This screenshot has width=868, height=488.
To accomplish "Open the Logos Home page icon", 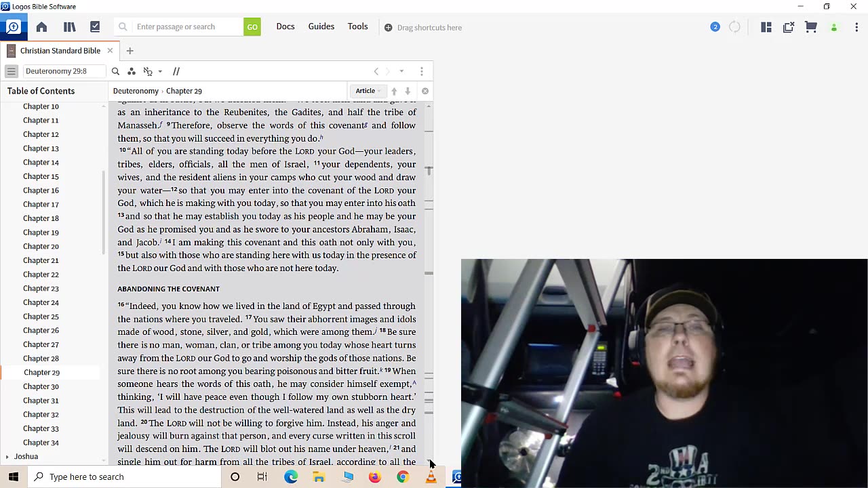I will click(x=41, y=27).
